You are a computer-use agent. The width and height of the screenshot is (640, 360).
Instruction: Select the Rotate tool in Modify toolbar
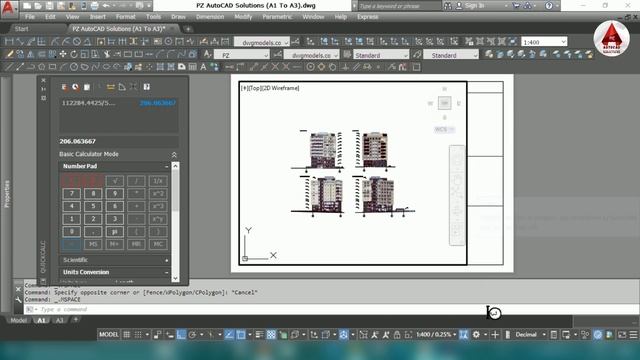click(x=74, y=54)
